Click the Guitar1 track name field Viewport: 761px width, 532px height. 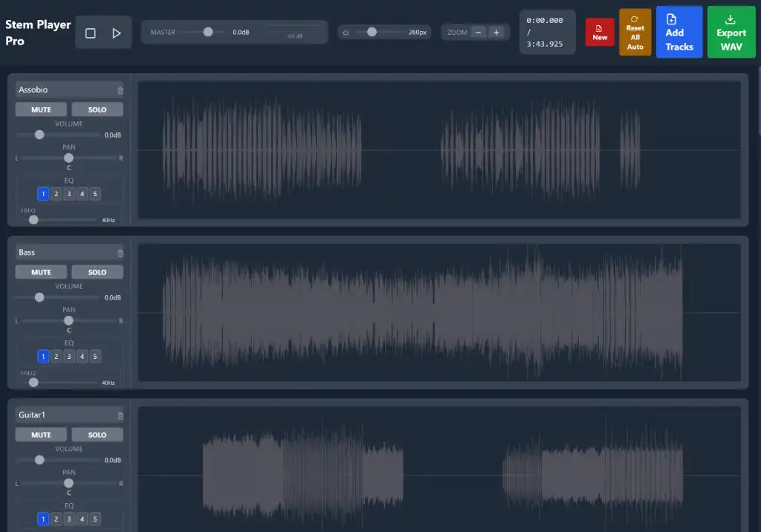(x=65, y=415)
